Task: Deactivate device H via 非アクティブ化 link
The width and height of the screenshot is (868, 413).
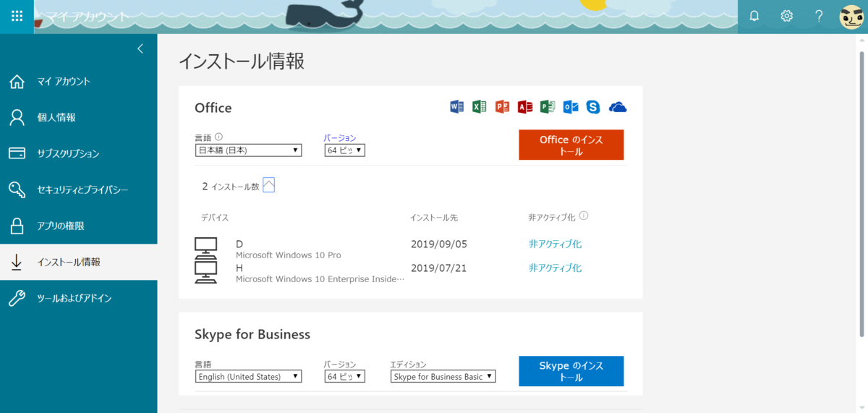Action: [x=555, y=268]
